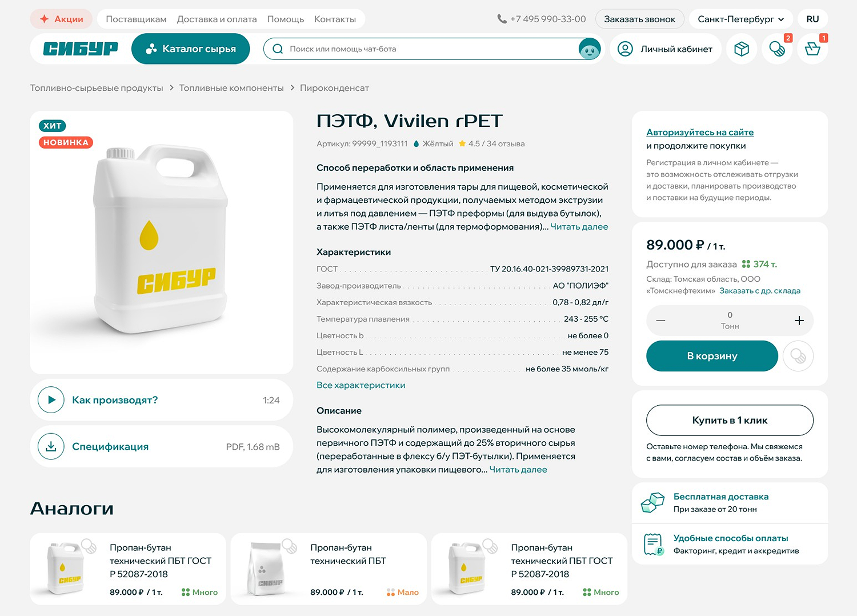
Task: Open the Бесплатная доставка info block
Action: click(x=730, y=503)
